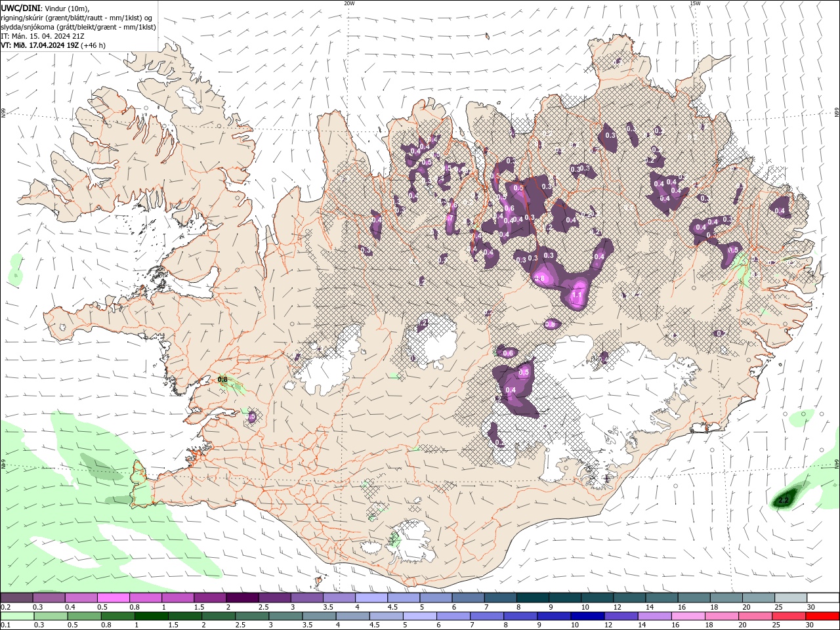This screenshot has height=630, width=840.
Task: Click the dark teal 8 snow legend swatch
Action: pyautogui.click(x=533, y=598)
